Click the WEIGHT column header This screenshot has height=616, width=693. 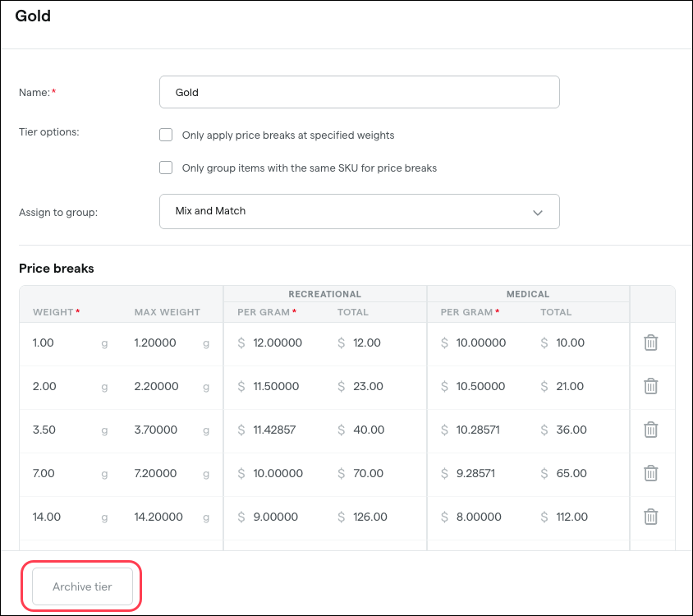coord(53,312)
